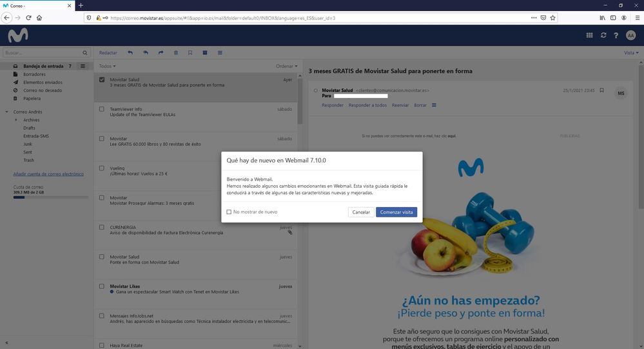Open the Help question mark icon
The height and width of the screenshot is (349, 644).
click(616, 35)
